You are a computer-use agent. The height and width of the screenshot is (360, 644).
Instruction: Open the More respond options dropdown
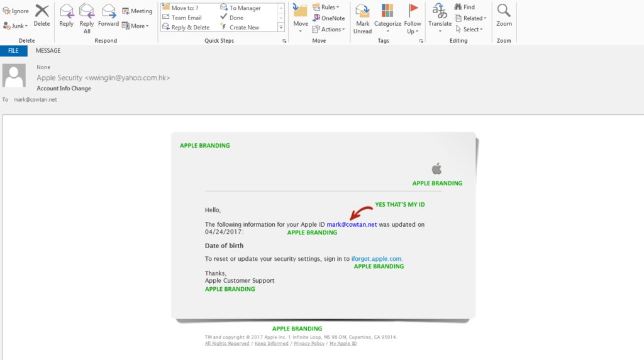(x=136, y=26)
